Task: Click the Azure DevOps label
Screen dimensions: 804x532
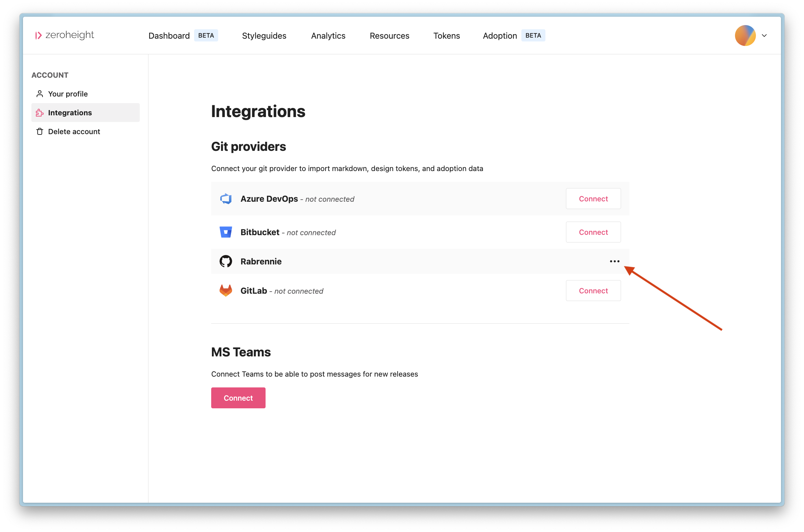Action: click(x=269, y=199)
